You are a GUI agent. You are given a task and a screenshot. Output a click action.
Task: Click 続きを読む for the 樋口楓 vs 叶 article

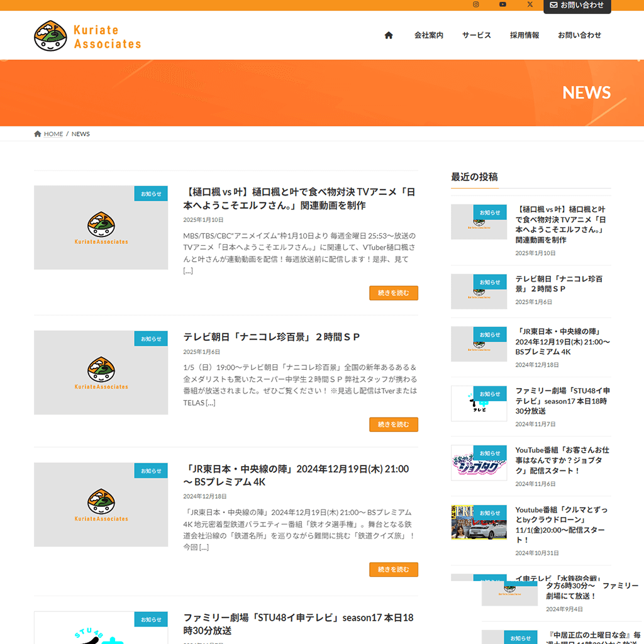pyautogui.click(x=394, y=293)
